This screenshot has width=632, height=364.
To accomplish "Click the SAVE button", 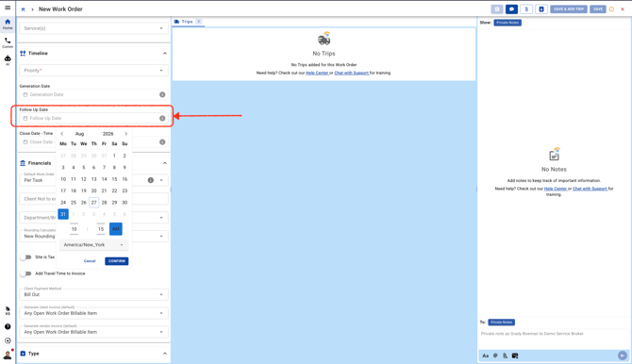I will pos(598,8).
